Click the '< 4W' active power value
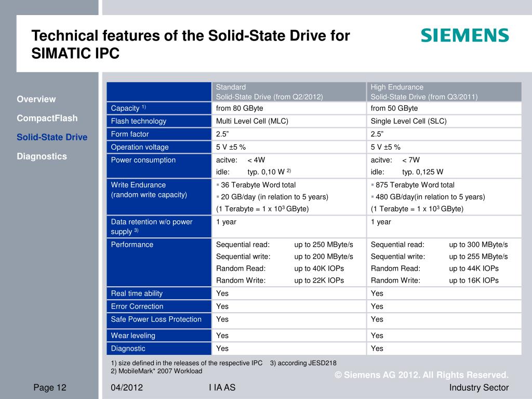This screenshot has width=532, height=399. (x=256, y=160)
